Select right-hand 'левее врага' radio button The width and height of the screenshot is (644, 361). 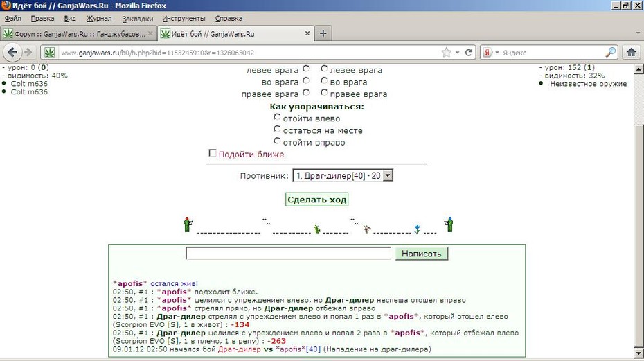pos(324,69)
